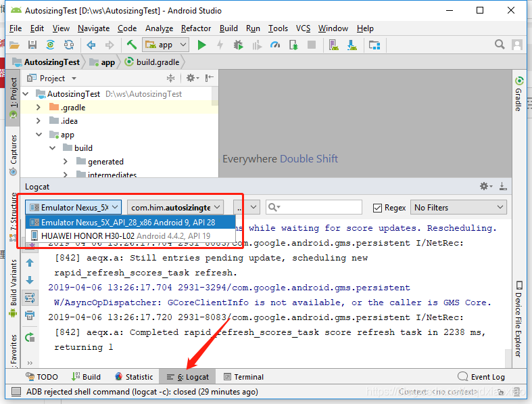Open the No Filters dropdown
The image size is (532, 404).
tap(458, 207)
